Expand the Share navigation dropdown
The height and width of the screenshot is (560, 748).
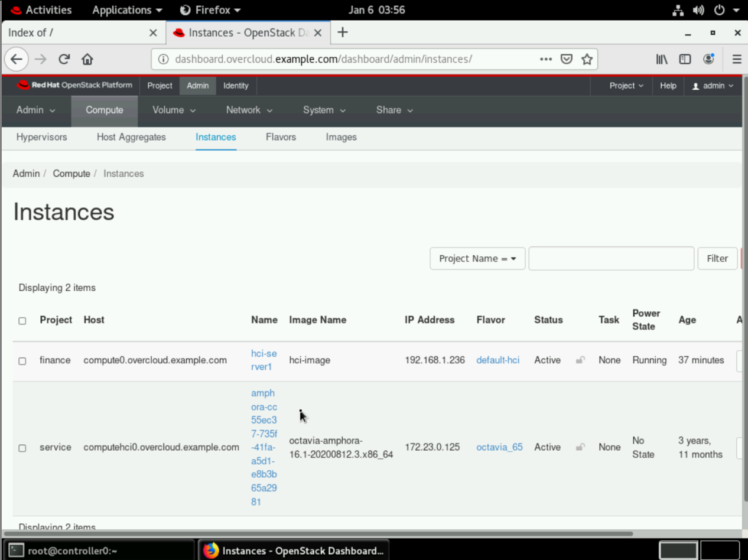pos(395,110)
